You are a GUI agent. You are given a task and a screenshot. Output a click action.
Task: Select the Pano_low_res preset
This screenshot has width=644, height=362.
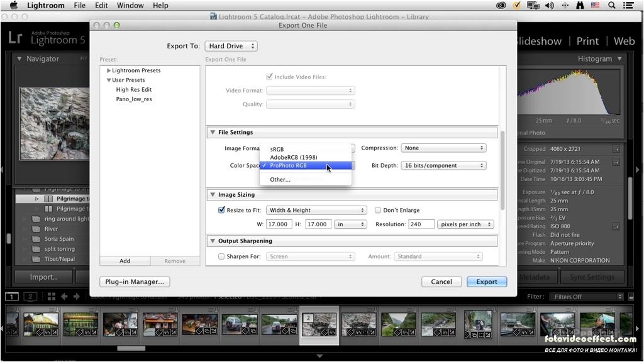click(x=134, y=99)
